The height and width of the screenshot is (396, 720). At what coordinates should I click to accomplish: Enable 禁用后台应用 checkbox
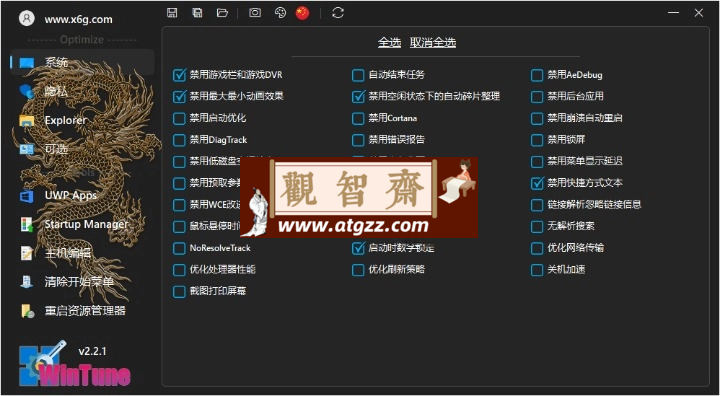537,96
